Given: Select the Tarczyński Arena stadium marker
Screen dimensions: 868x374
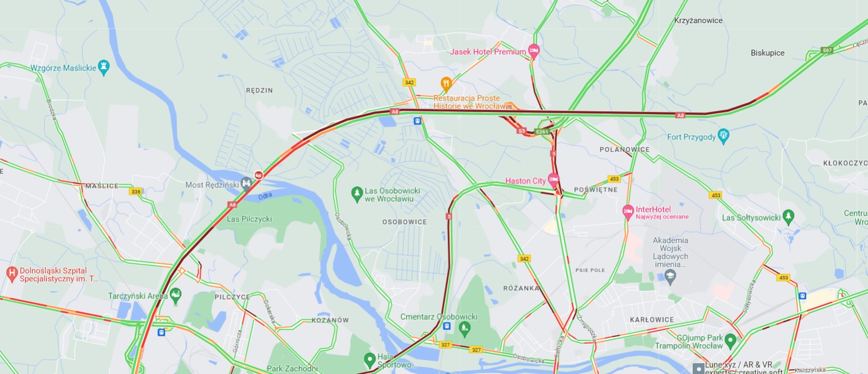Looking at the screenshot, I should [176, 295].
